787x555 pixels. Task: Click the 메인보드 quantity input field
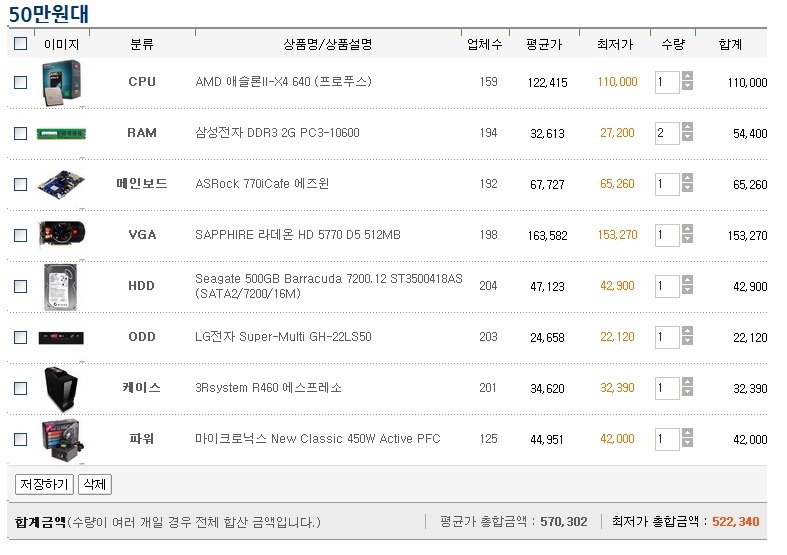667,184
